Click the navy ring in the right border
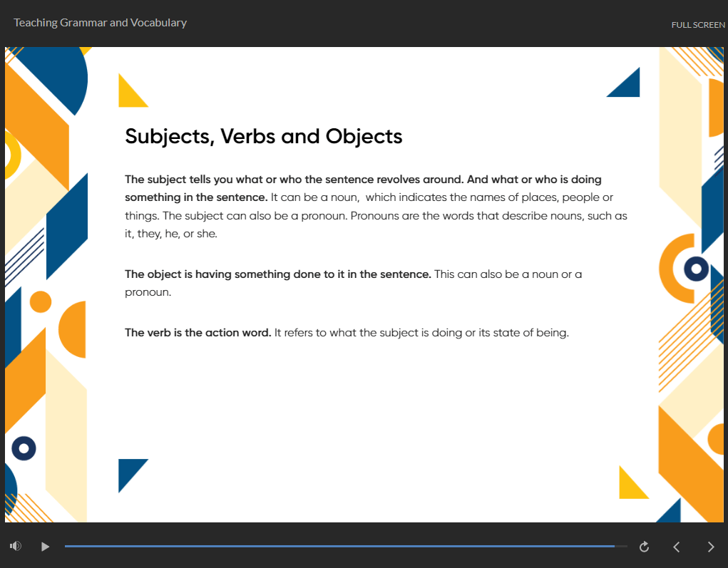This screenshot has height=568, width=728. click(x=695, y=269)
